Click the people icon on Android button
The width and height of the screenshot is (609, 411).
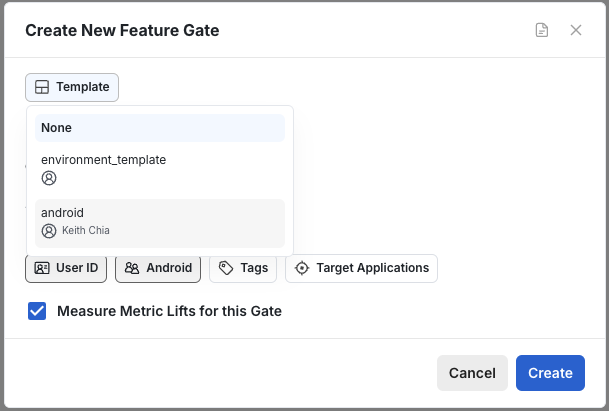point(132,268)
